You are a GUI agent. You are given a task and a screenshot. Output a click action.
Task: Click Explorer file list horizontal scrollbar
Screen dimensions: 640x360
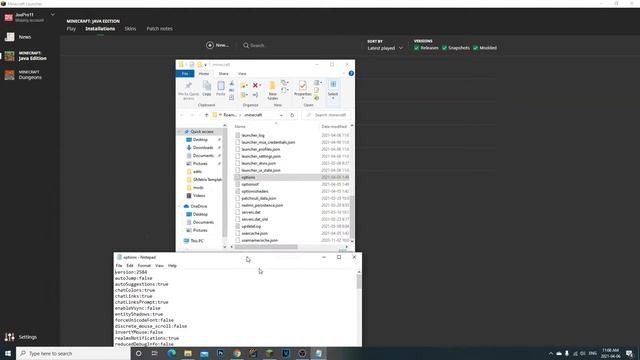click(x=266, y=247)
